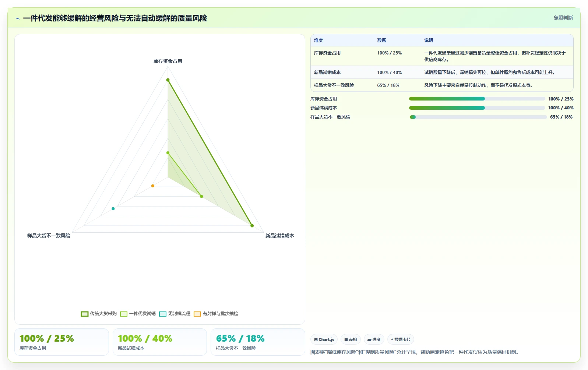Click the orange 有封样与批次抽检 data point
Screen dimensions: 588x370
click(x=153, y=186)
